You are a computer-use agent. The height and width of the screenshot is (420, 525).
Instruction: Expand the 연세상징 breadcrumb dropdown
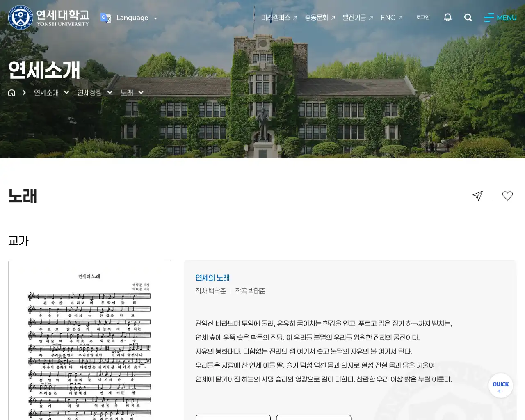point(95,93)
